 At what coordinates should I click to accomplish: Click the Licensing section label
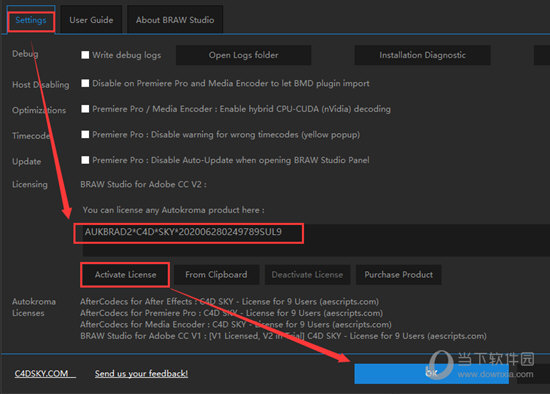pos(30,184)
